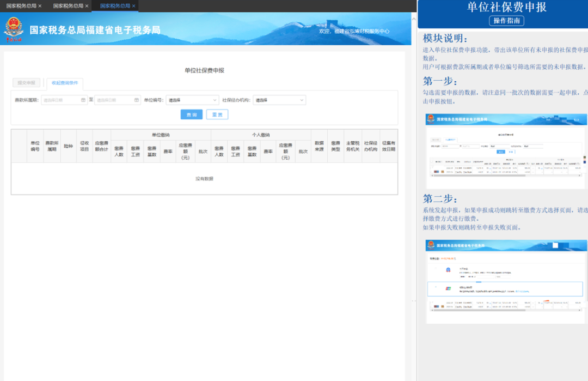Image resolution: width=588 pixels, height=381 pixels.
Task: Open the 第二步 guide screenshot thumbnail
Action: [506, 282]
